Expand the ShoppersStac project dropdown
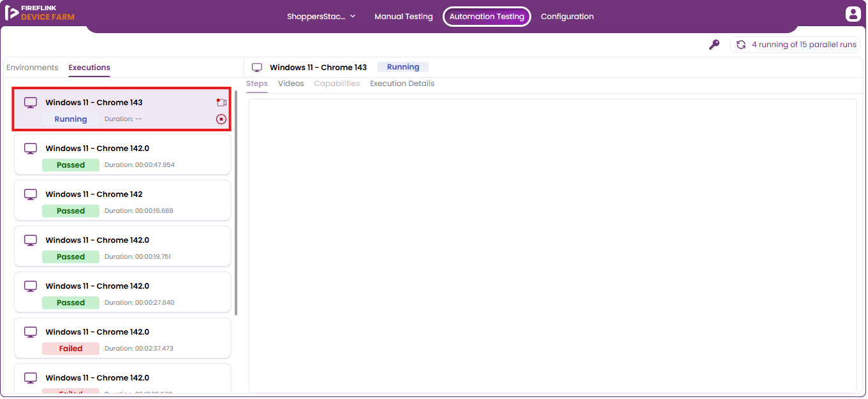Image resolution: width=868 pixels, height=399 pixels. tap(321, 17)
